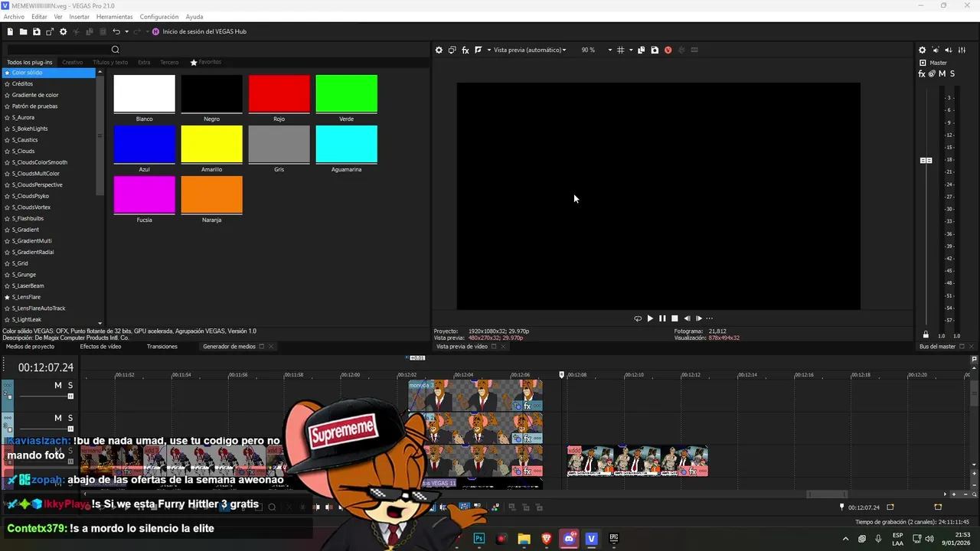The width and height of the screenshot is (980, 551).
Task: Copy snapshot to clipboard icon
Action: click(x=642, y=50)
